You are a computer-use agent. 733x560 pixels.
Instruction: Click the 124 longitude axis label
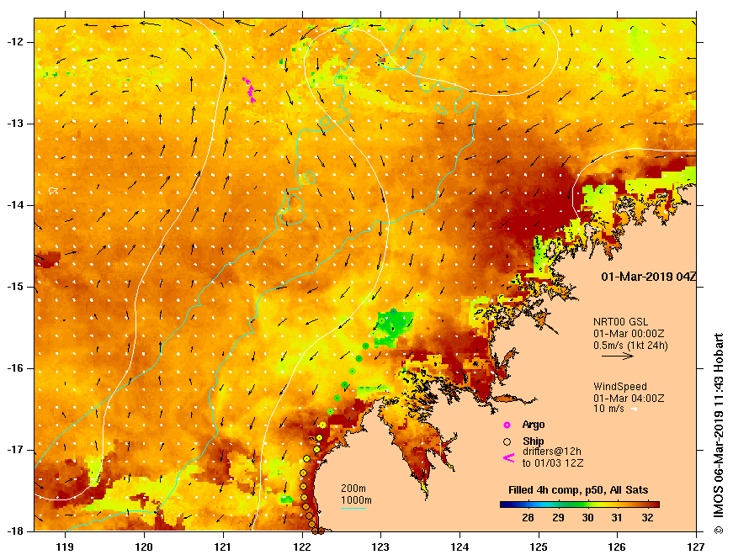coord(459,547)
